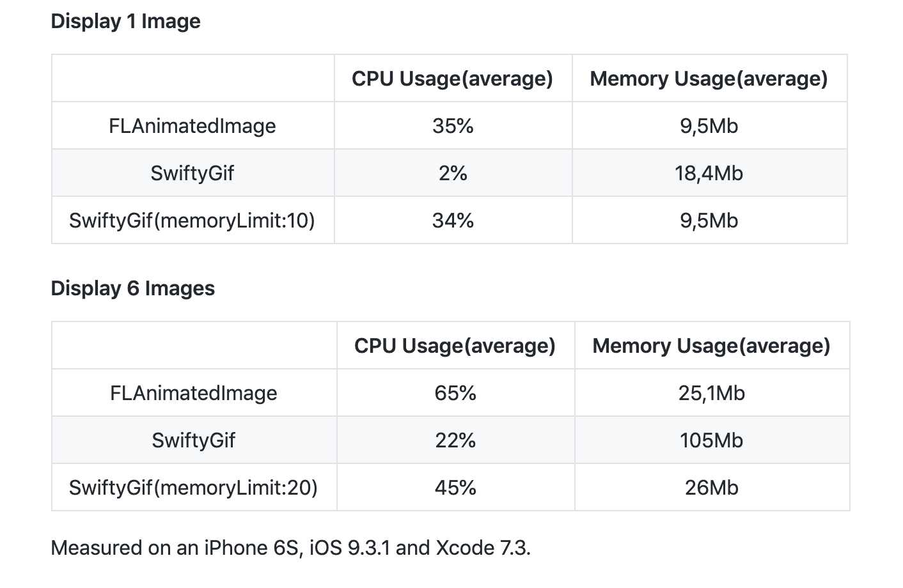Click the 34% CPU value
903x588 pixels.
click(x=453, y=220)
